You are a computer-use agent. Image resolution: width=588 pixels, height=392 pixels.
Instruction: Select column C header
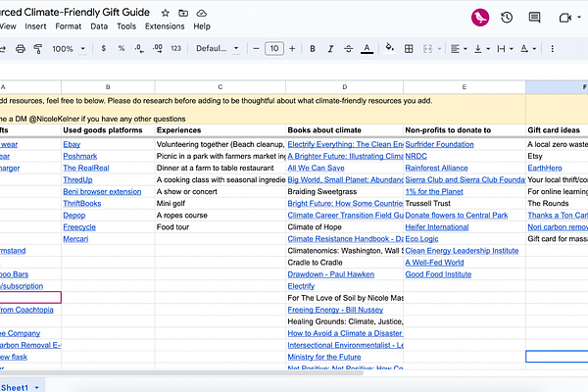(x=220, y=87)
